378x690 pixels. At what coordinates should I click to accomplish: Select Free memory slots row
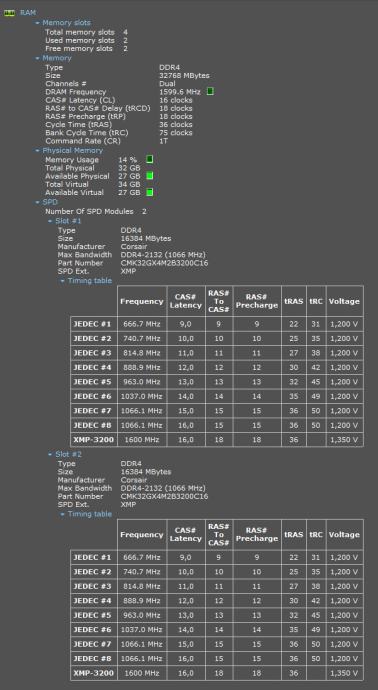[86, 48]
